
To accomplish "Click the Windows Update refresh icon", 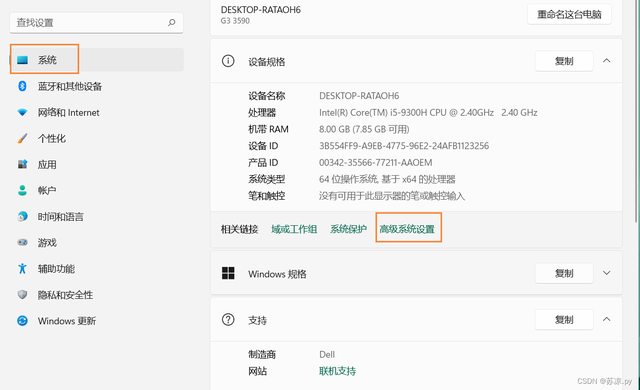I will click(22, 321).
